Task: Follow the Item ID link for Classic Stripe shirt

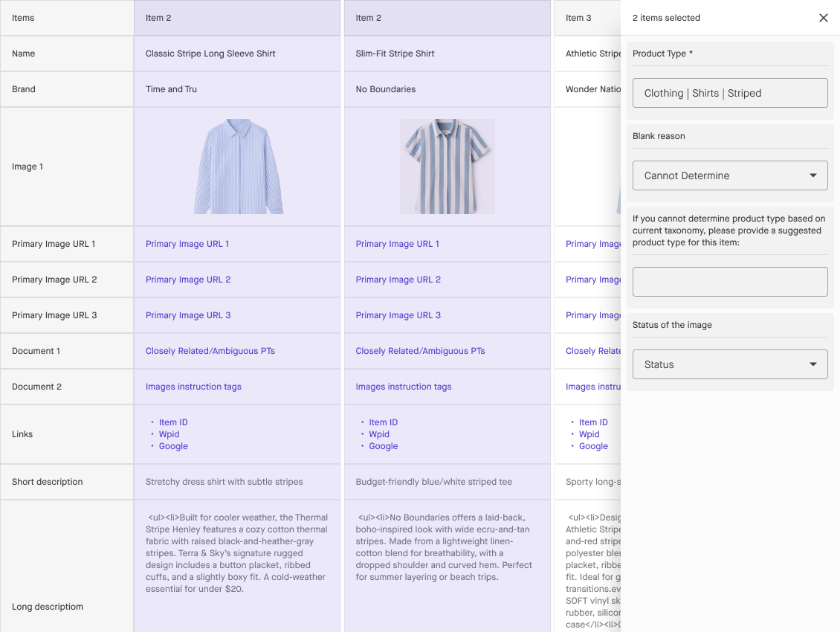Action: 173,422
